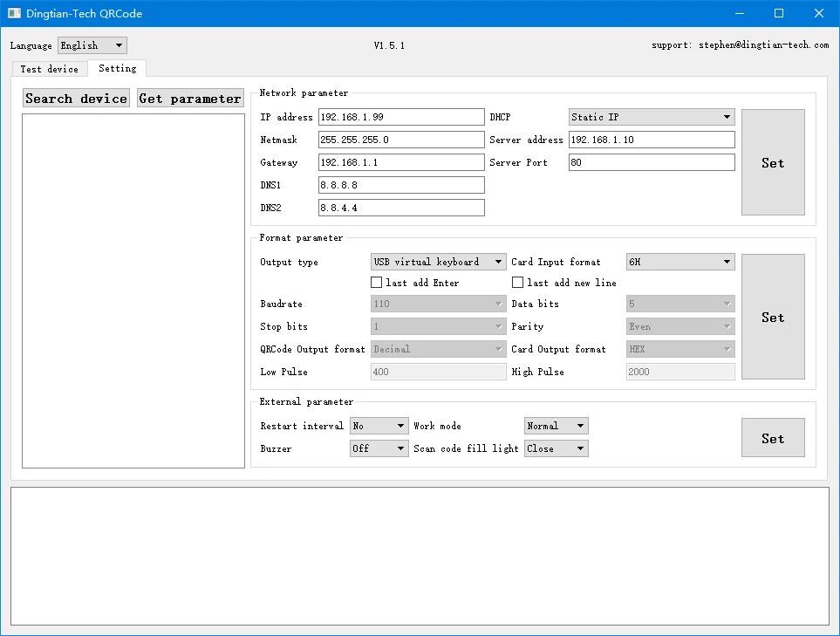
Task: Expand the Scan code fill light dropdown
Action: point(556,448)
